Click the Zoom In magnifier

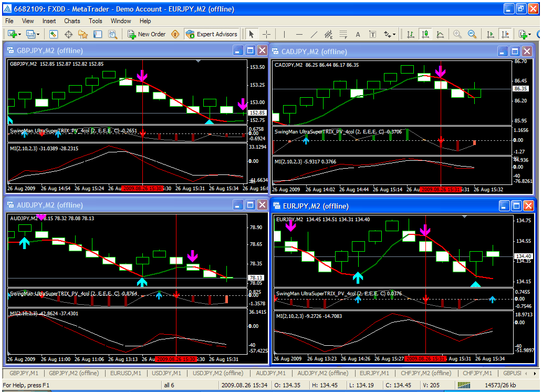point(457,34)
